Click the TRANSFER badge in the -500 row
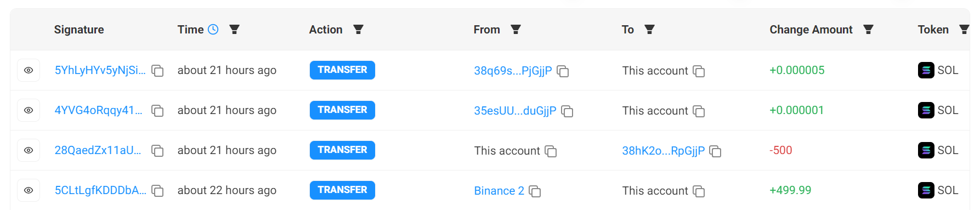The width and height of the screenshot is (980, 210). coord(342,150)
